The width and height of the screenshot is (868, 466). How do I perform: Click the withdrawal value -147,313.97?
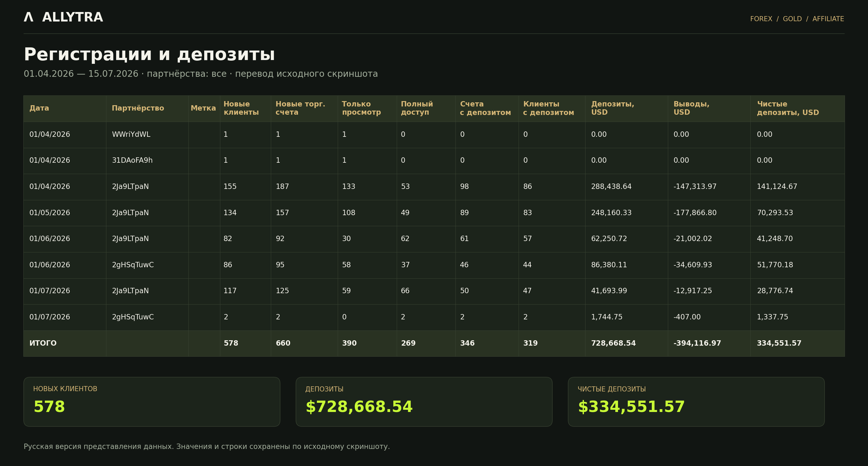[695, 187]
